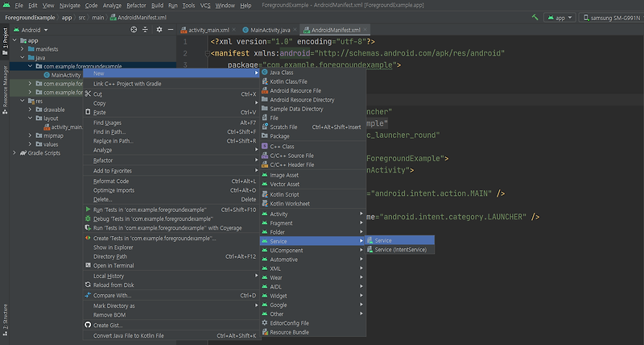Choose Cut from the context menu

coord(97,94)
